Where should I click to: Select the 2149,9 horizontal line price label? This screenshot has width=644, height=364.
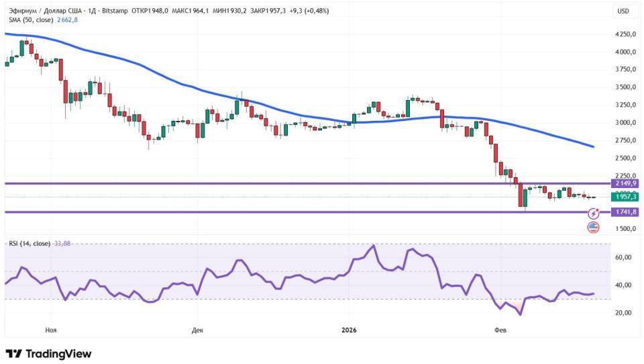[625, 183]
